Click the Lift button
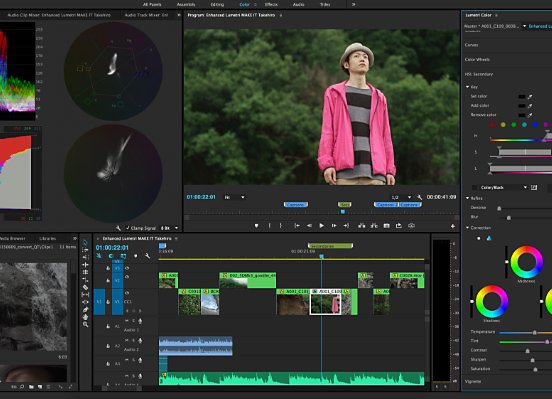Screen dimensions: 552x399 362,226
